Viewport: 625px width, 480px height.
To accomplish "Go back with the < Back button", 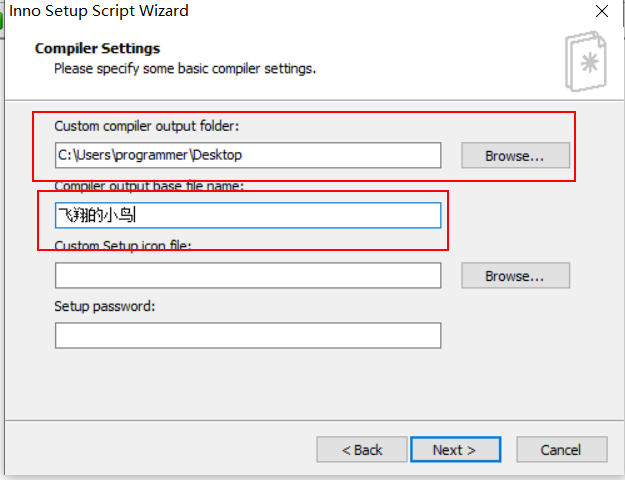I will 362,450.
